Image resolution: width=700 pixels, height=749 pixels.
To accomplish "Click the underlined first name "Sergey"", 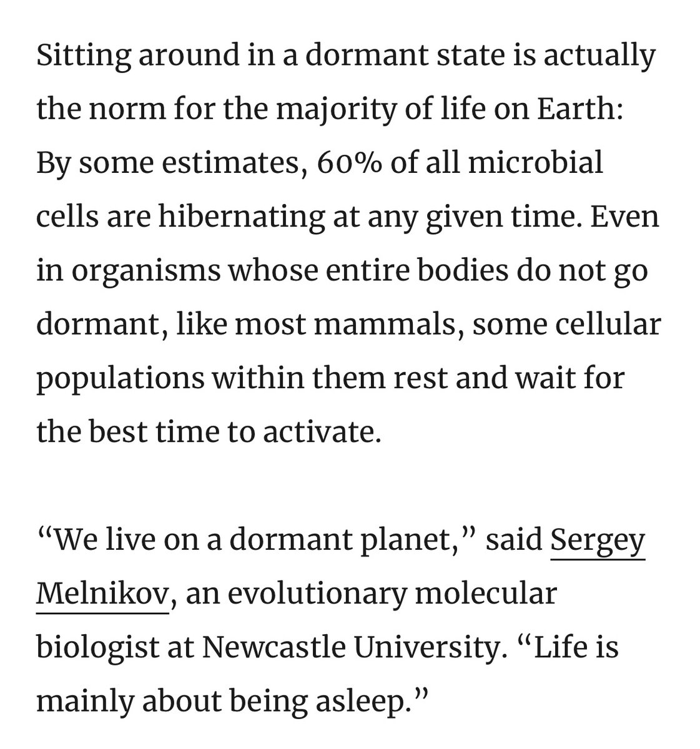I will [x=596, y=541].
